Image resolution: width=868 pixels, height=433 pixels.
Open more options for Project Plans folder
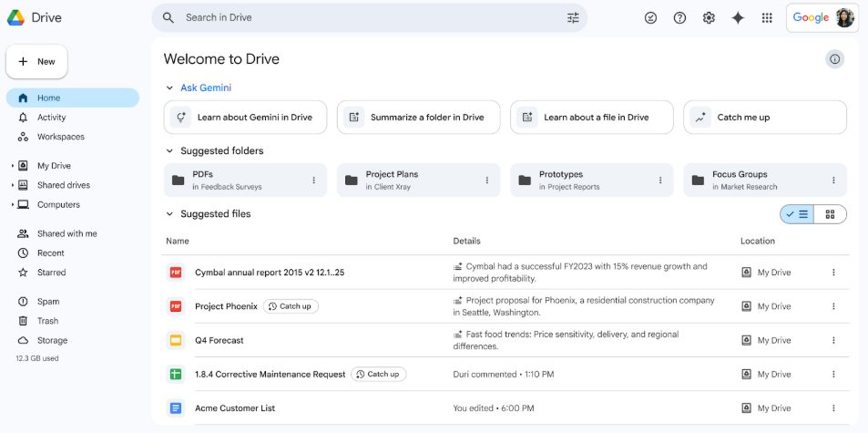coord(487,180)
